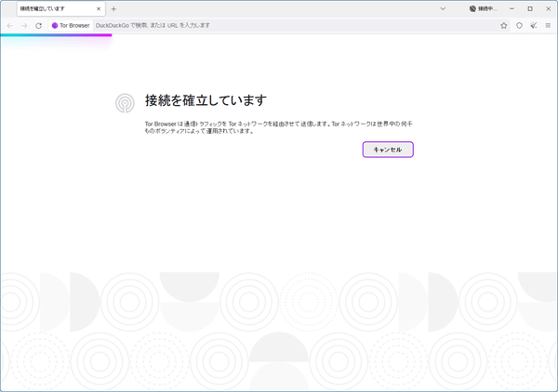558x392 pixels.
Task: Go forward with the forward arrow
Action: click(x=24, y=26)
